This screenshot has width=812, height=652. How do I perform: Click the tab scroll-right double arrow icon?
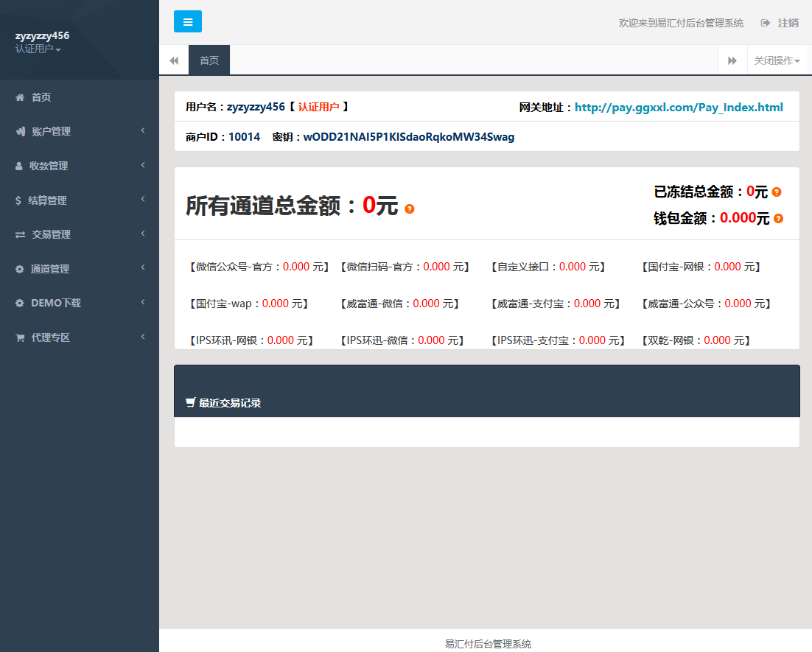pyautogui.click(x=732, y=60)
